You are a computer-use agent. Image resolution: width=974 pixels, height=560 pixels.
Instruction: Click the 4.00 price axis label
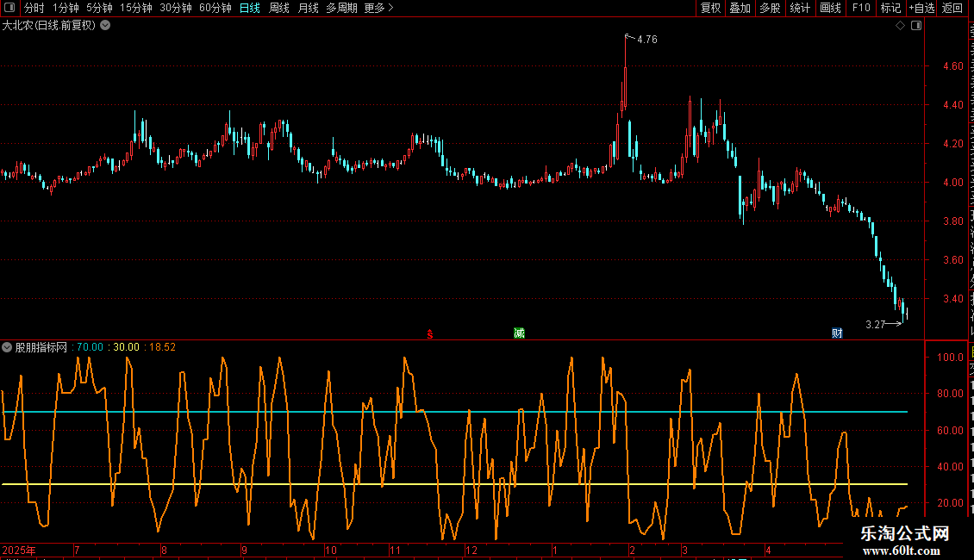(x=952, y=183)
